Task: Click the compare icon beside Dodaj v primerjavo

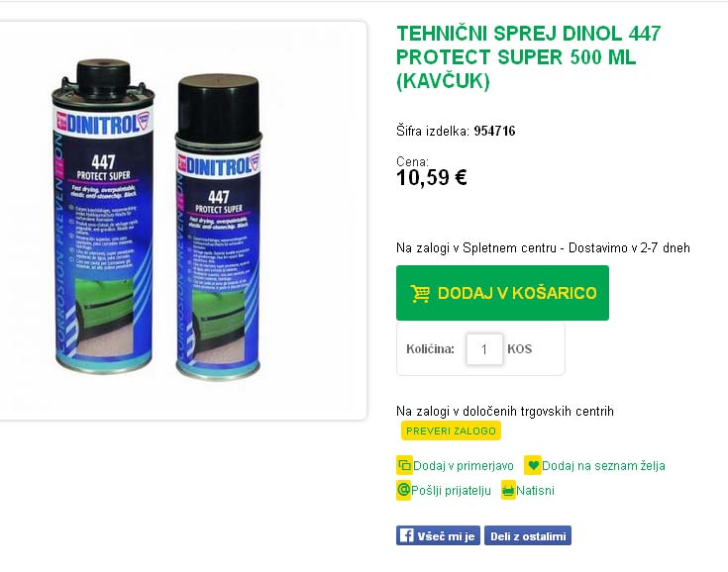Action: tap(404, 465)
